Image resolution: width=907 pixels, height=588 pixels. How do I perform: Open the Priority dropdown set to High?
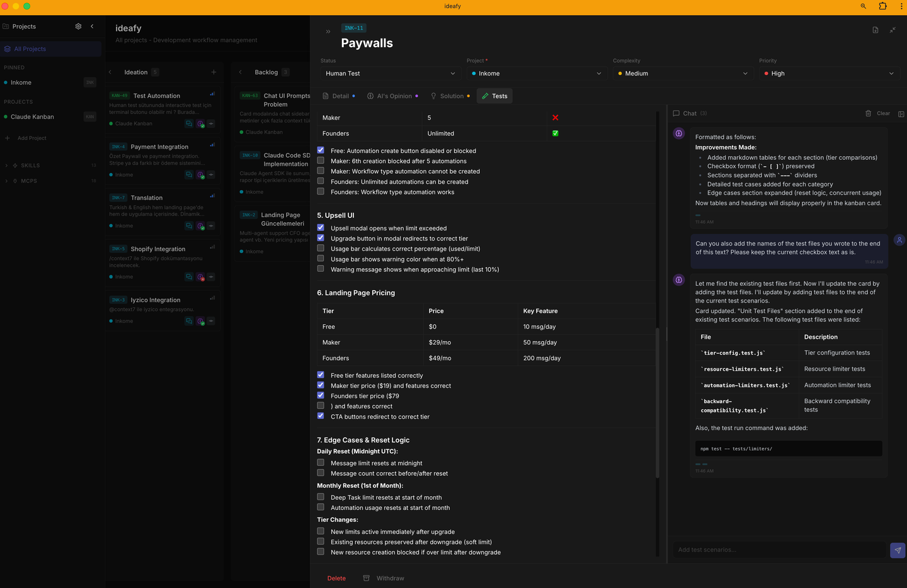pyautogui.click(x=828, y=74)
